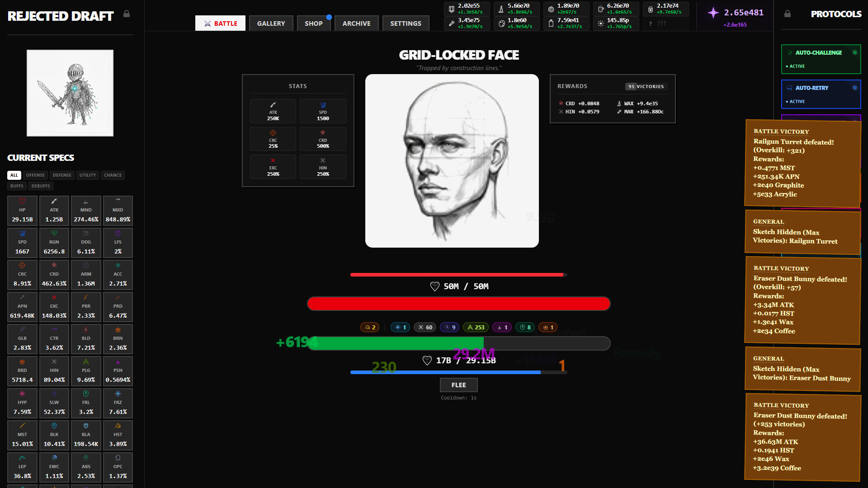Toggle the Auto-Challenge protocol

point(821,59)
